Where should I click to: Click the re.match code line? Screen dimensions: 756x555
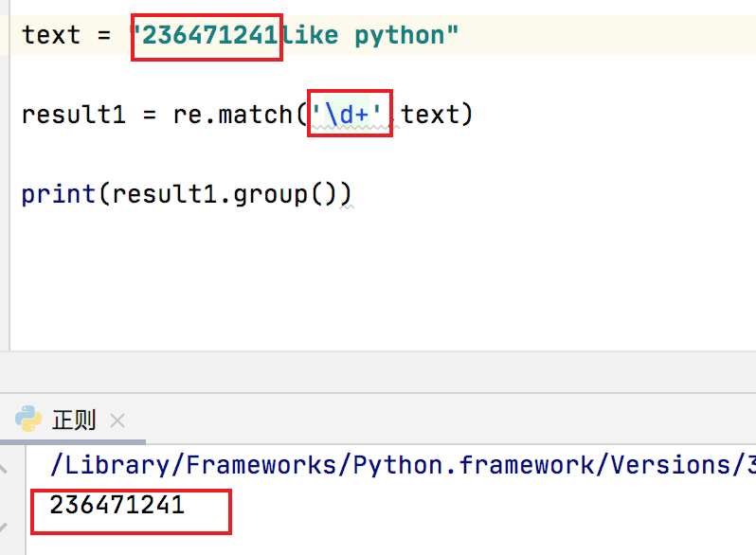[x=247, y=115]
